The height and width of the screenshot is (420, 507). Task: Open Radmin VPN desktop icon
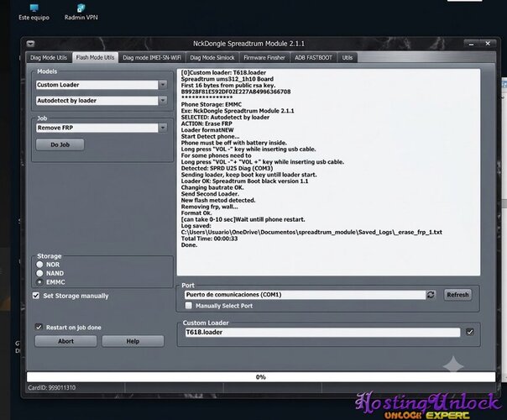coord(81,13)
